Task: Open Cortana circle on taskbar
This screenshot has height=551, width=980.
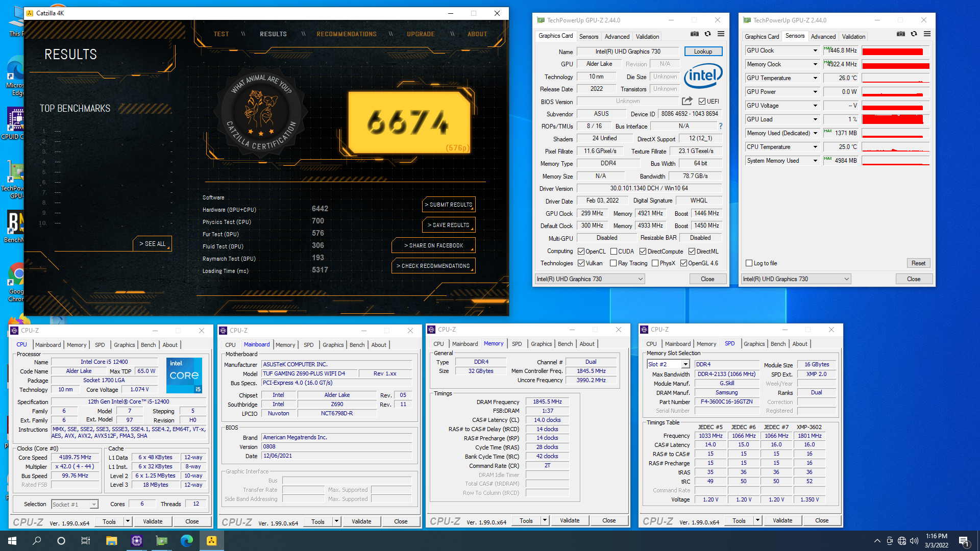Action: (61, 541)
